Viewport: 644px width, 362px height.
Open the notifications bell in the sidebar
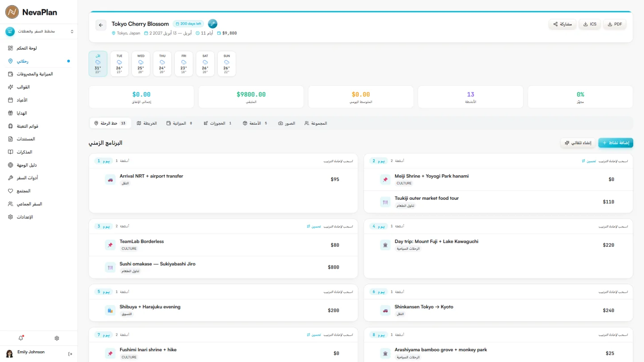21,338
